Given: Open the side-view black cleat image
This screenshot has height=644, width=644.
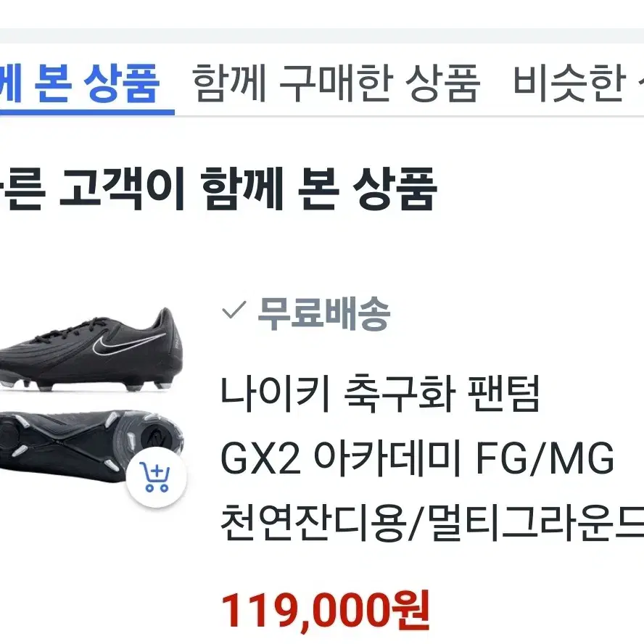Looking at the screenshot, I should coord(91,350).
